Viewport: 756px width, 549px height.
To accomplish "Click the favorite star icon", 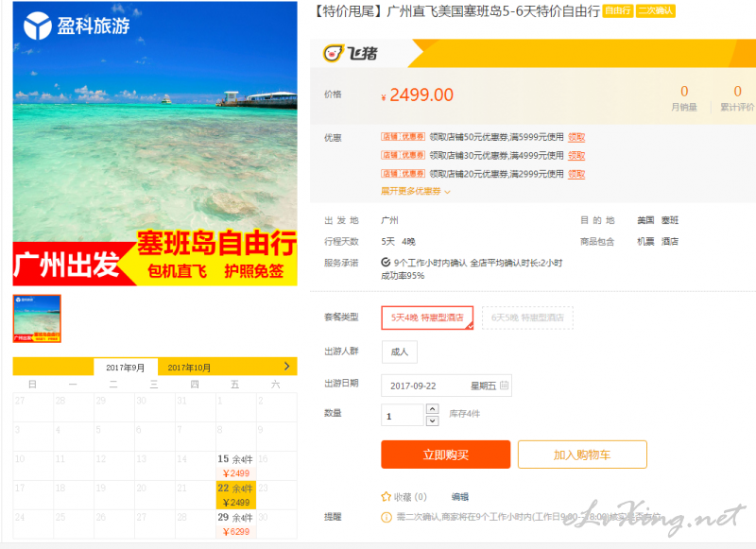I will coord(386,496).
